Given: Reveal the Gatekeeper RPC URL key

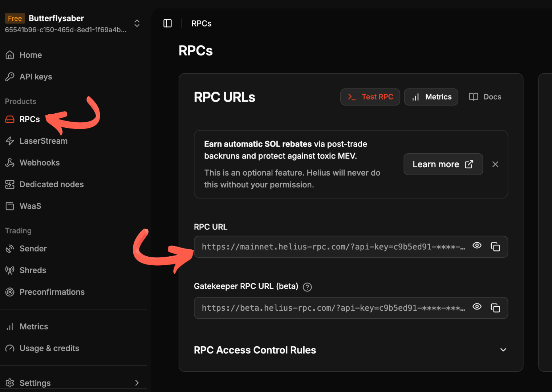Looking at the screenshot, I should point(477,307).
